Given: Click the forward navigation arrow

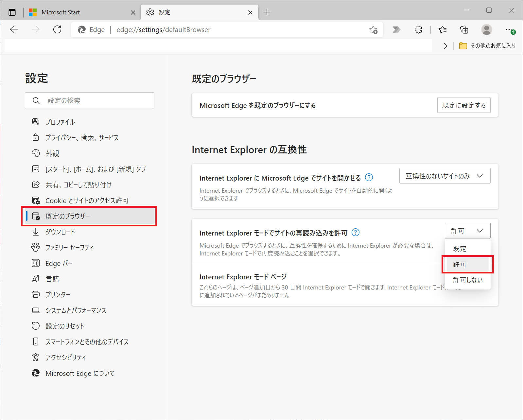Looking at the screenshot, I should coord(36,29).
